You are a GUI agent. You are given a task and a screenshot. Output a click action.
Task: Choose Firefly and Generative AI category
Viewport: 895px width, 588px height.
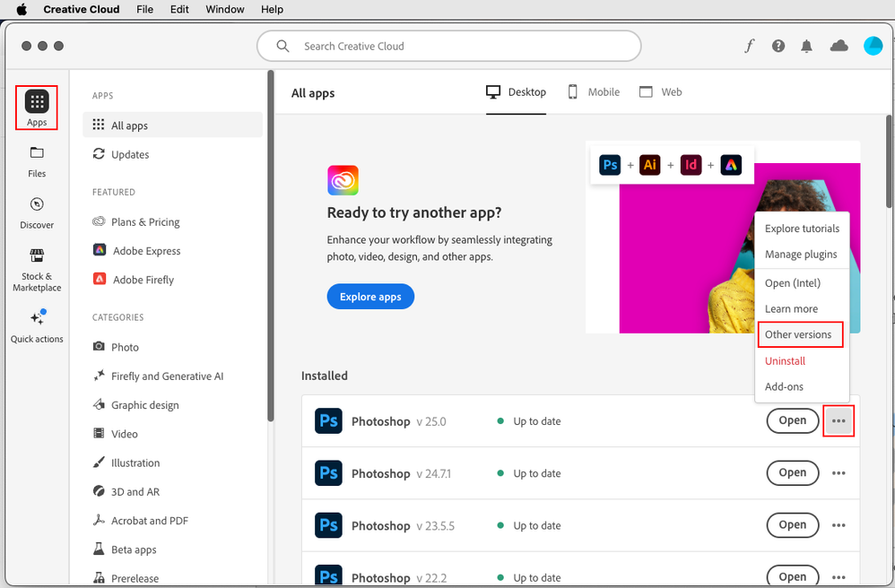158,376
